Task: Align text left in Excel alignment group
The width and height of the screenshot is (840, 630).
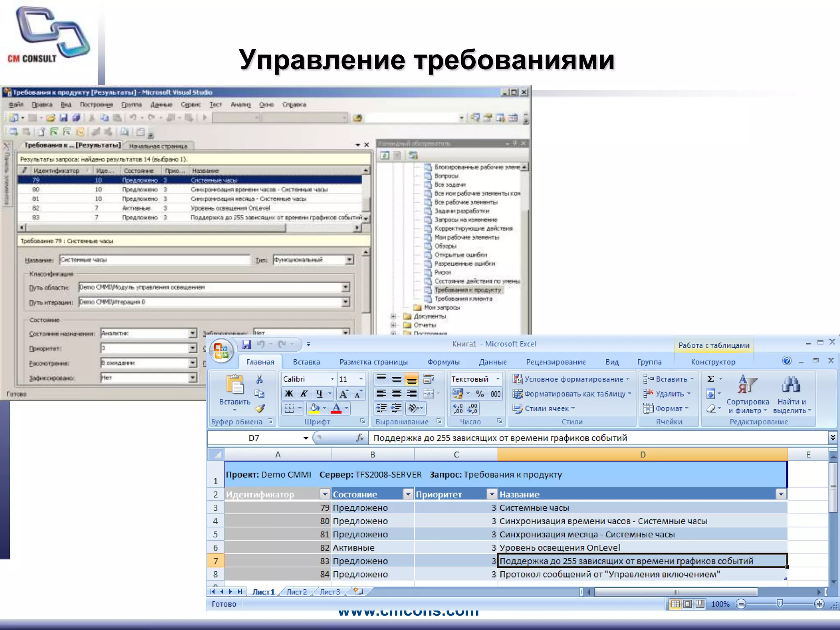Action: click(x=381, y=394)
